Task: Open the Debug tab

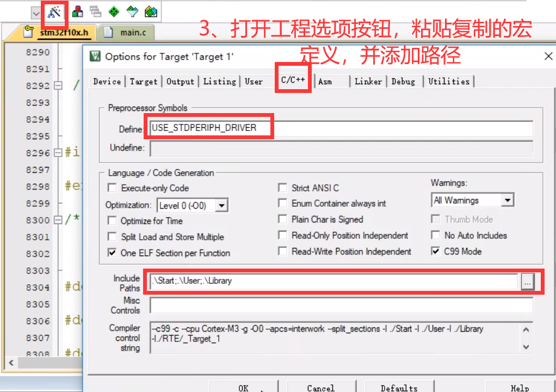Action: [403, 82]
